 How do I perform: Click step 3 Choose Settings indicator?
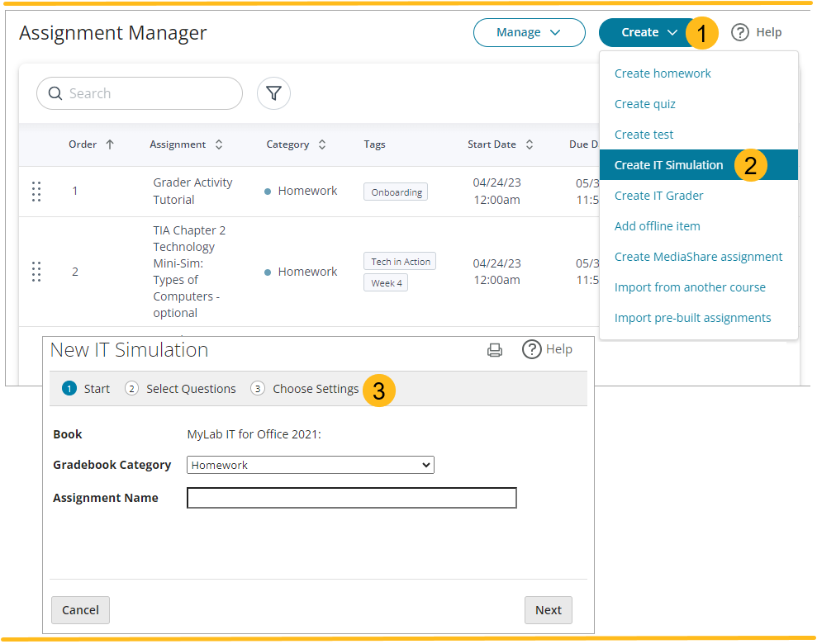(307, 388)
